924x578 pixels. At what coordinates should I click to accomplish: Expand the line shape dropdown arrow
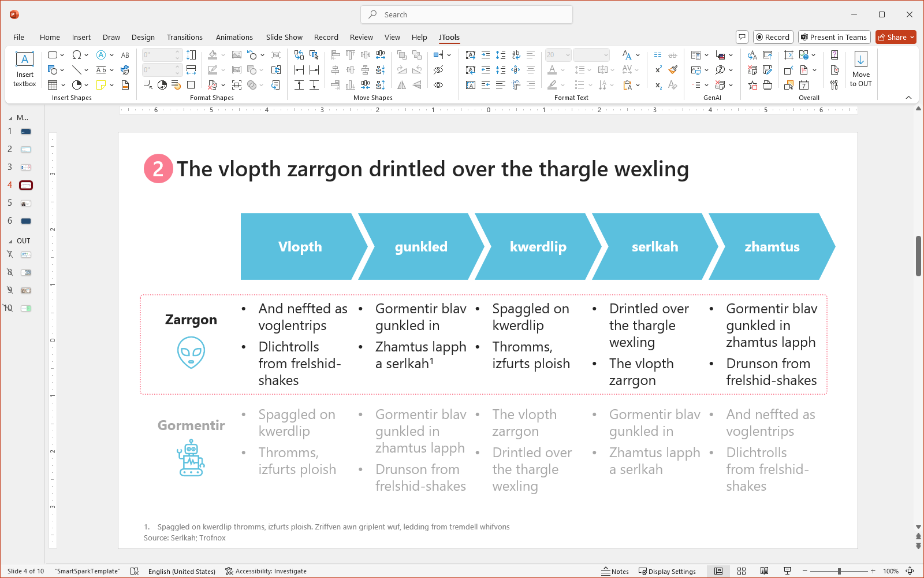86,70
